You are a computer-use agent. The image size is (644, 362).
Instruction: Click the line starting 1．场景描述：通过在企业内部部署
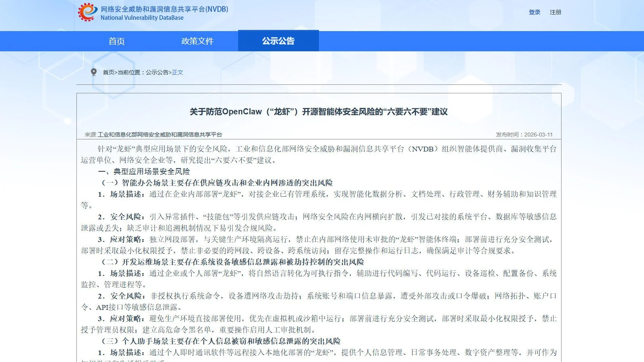coord(319,200)
